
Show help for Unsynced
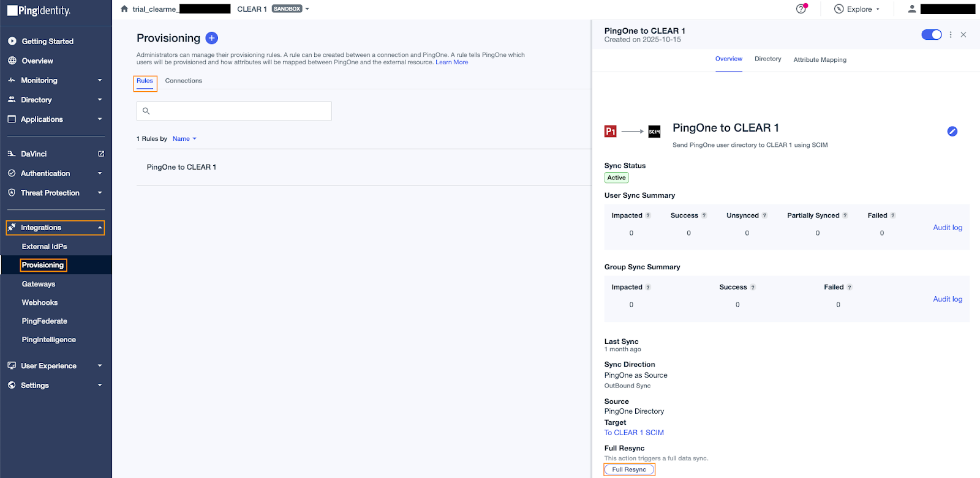pyautogui.click(x=764, y=215)
